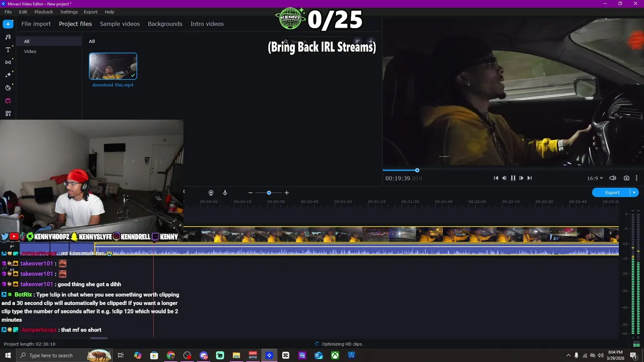Open the Playback menu

[x=44, y=12]
